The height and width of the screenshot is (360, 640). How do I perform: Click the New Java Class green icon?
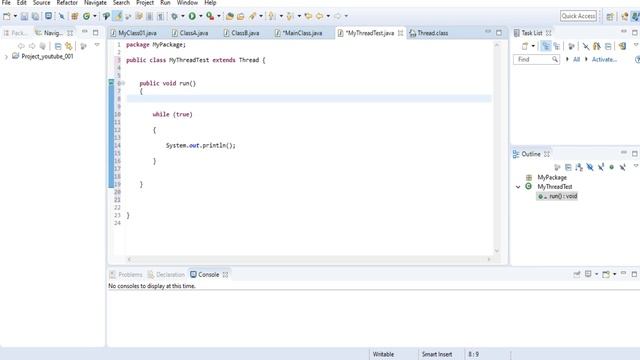tap(87, 16)
